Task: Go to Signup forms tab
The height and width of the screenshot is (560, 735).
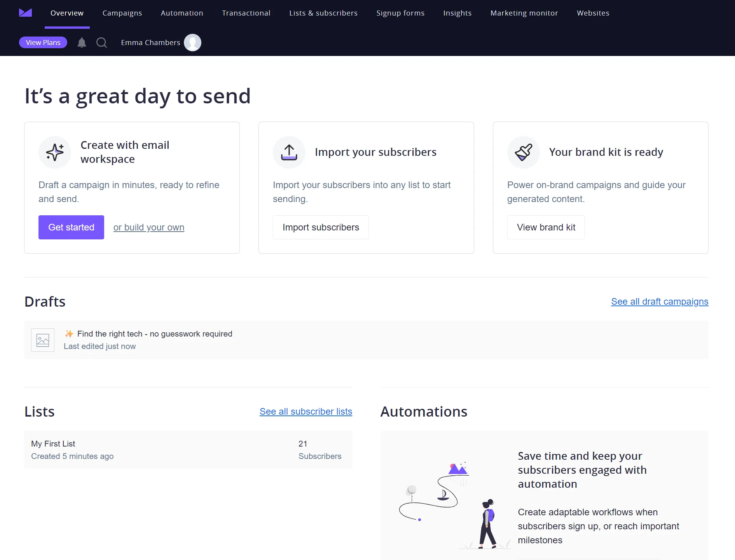Action: coord(400,13)
